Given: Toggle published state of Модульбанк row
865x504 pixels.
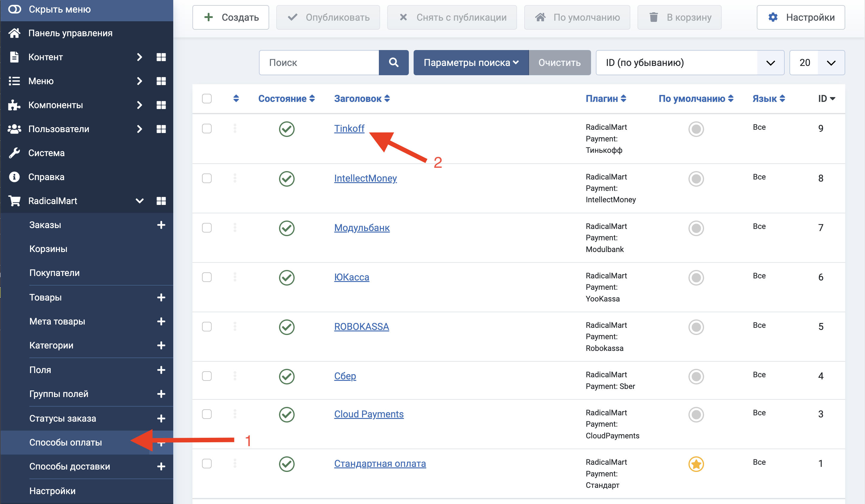Looking at the screenshot, I should 287,228.
